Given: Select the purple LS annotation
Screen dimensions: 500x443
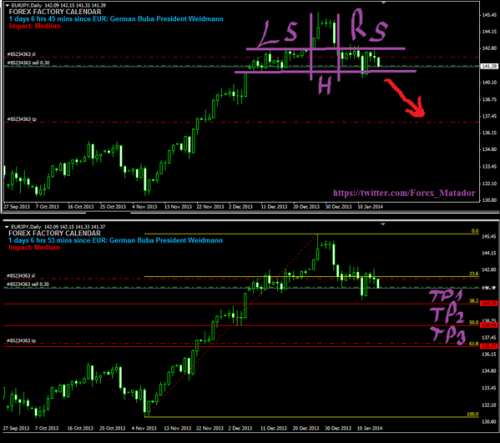Looking at the screenshot, I should tap(278, 34).
